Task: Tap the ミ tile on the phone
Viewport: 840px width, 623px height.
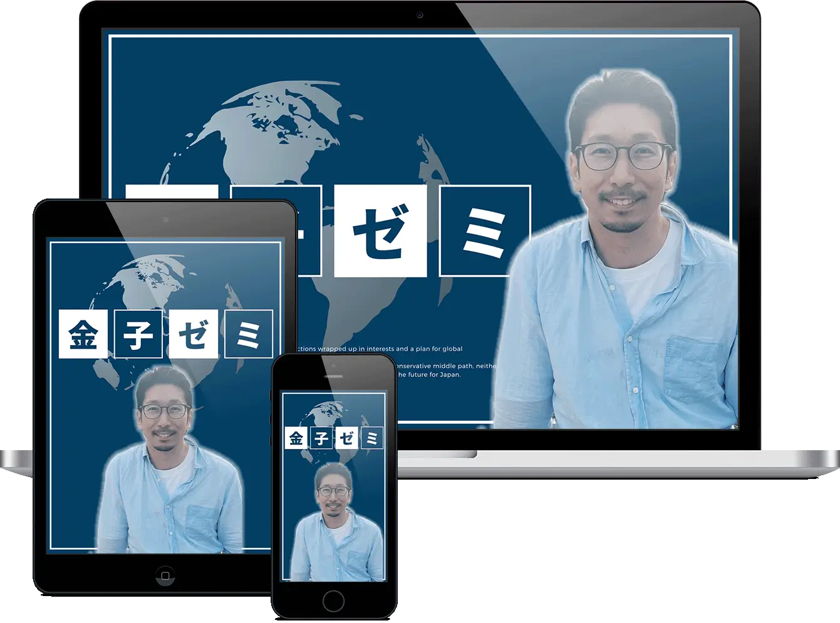Action: click(371, 438)
